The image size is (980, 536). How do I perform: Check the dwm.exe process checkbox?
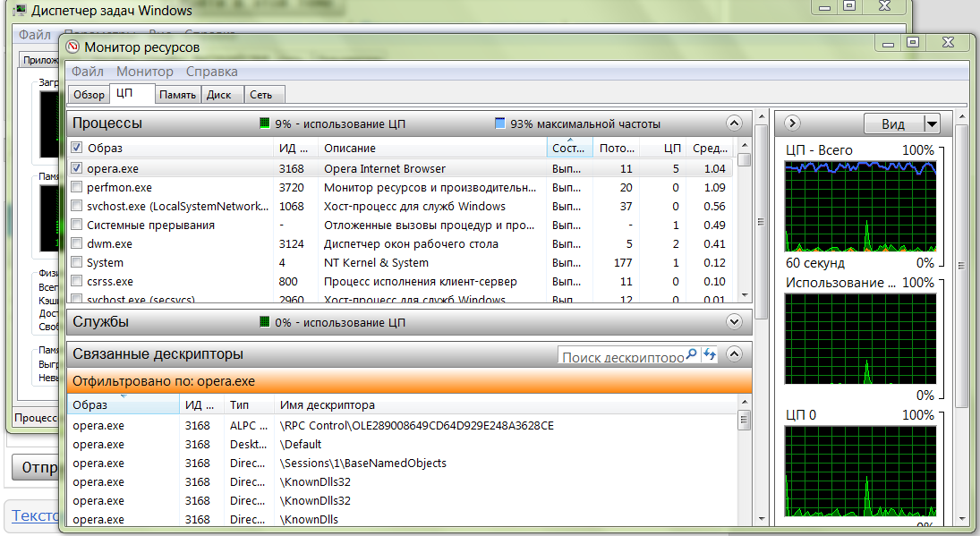pos(77,243)
